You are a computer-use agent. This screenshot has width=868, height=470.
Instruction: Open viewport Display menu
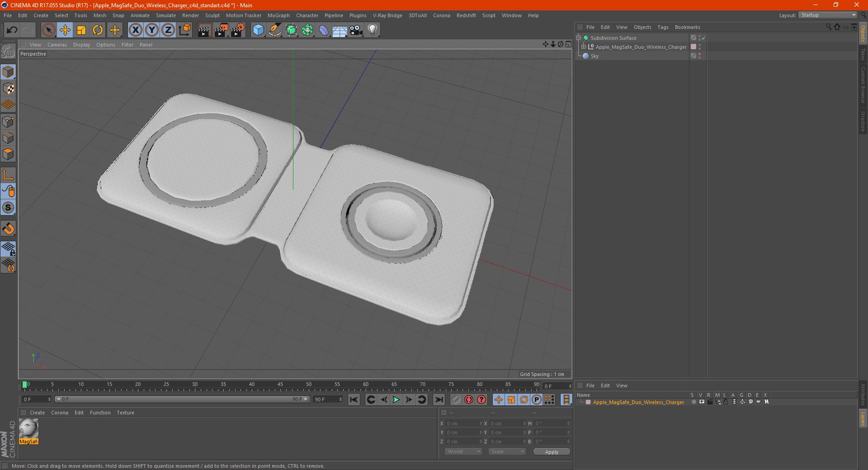81,45
